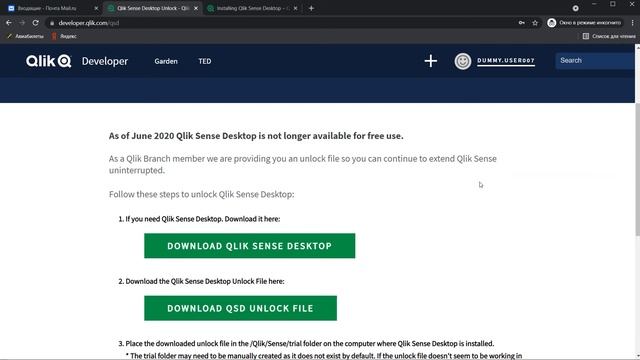Open the Авиабилеты bookmark
Image resolution: width=640 pixels, height=360 pixels.
click(x=25, y=36)
